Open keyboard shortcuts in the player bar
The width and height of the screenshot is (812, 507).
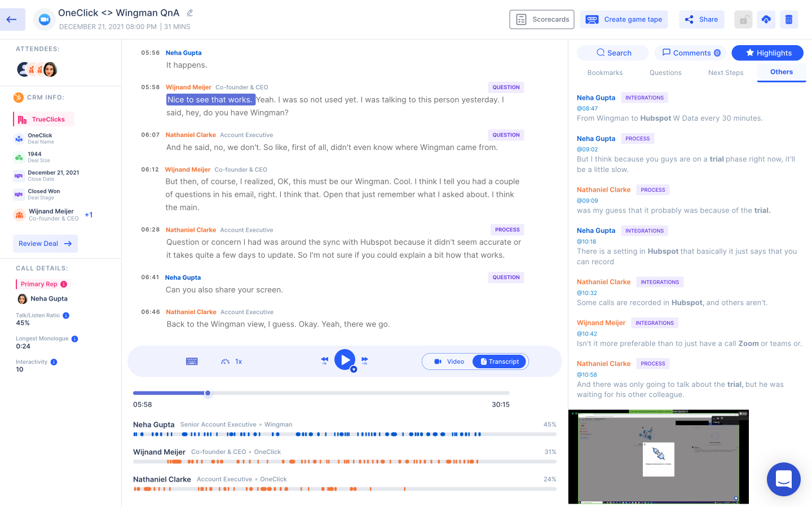[x=192, y=361]
